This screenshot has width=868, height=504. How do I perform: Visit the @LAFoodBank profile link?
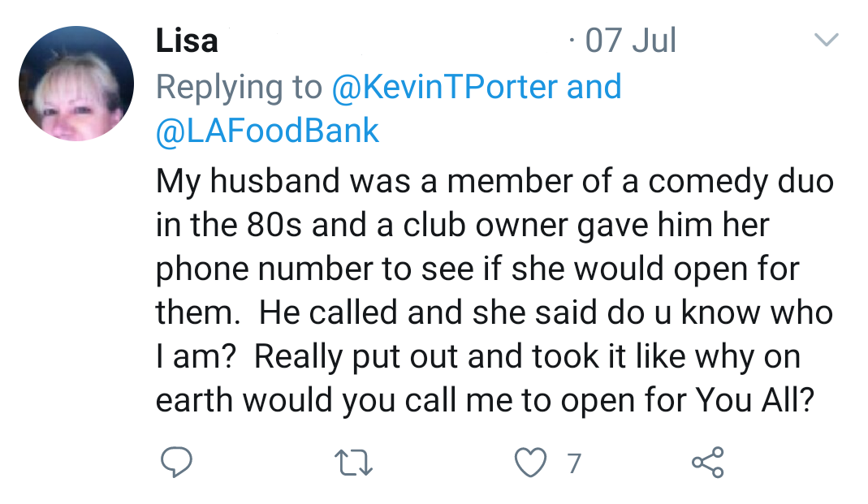pyautogui.click(x=267, y=131)
